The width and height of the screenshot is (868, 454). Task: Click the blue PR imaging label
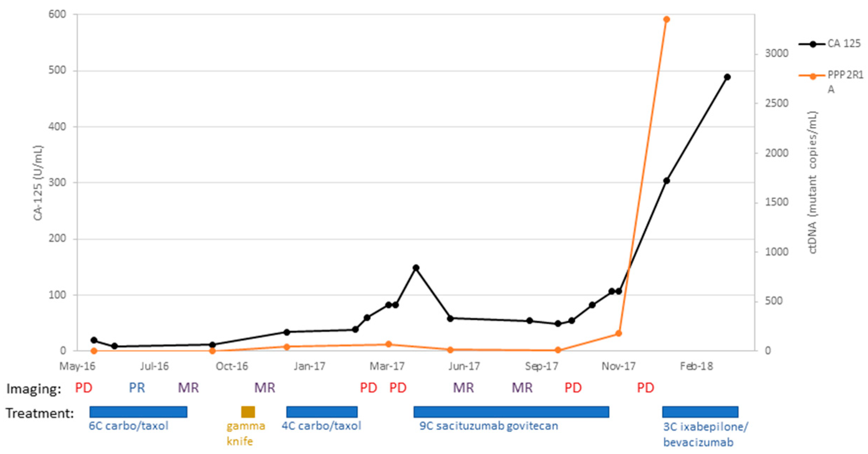click(137, 388)
